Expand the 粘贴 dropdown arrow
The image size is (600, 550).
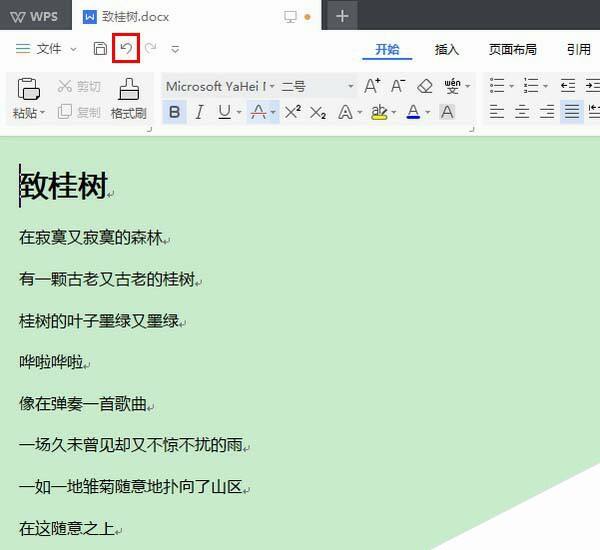click(x=42, y=113)
